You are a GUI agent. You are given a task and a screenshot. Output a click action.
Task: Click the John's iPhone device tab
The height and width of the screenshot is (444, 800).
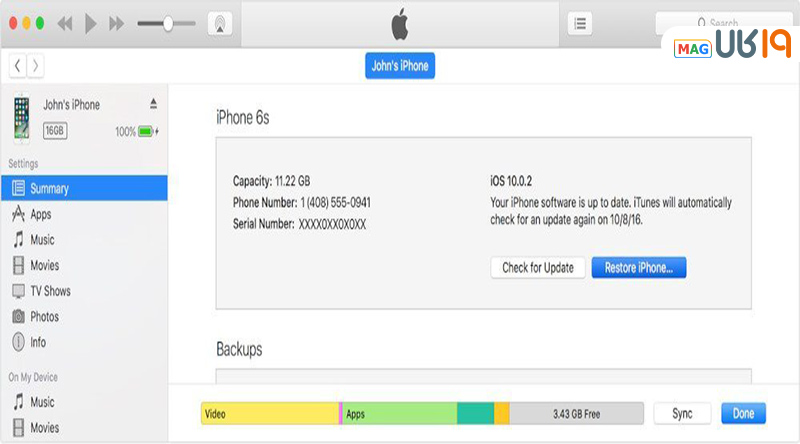point(400,66)
